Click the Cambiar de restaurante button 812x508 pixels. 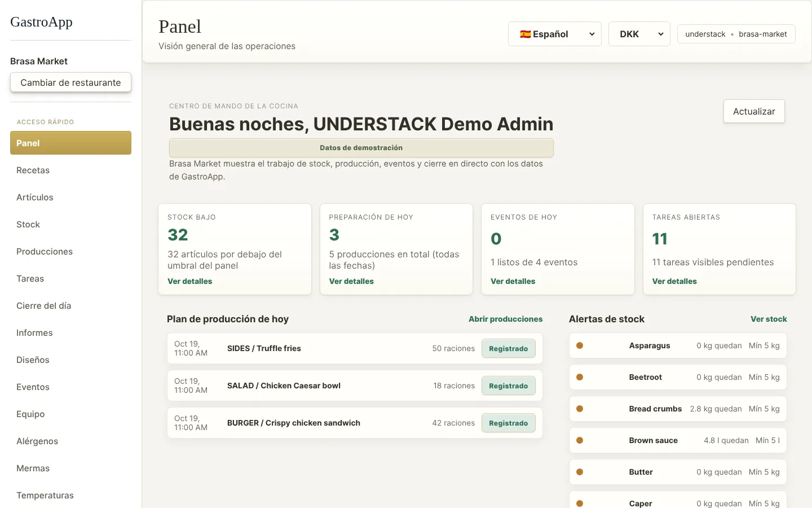(x=70, y=82)
